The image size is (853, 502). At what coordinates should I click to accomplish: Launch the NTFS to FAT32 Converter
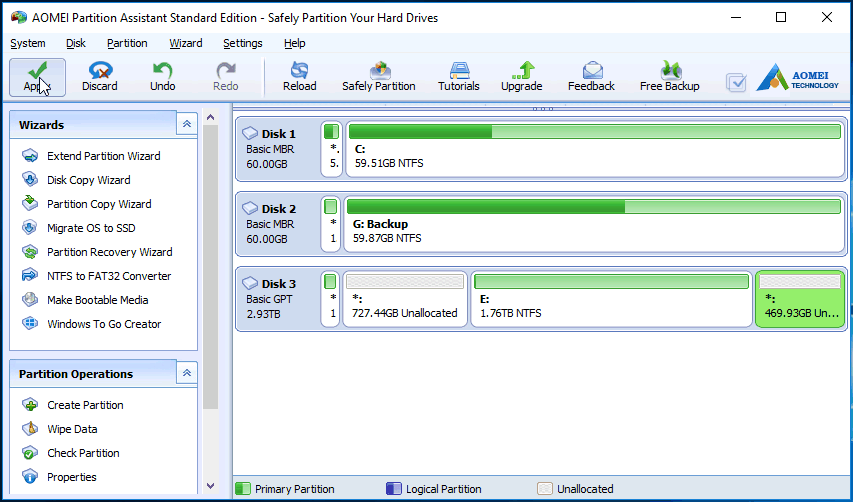(x=97, y=276)
